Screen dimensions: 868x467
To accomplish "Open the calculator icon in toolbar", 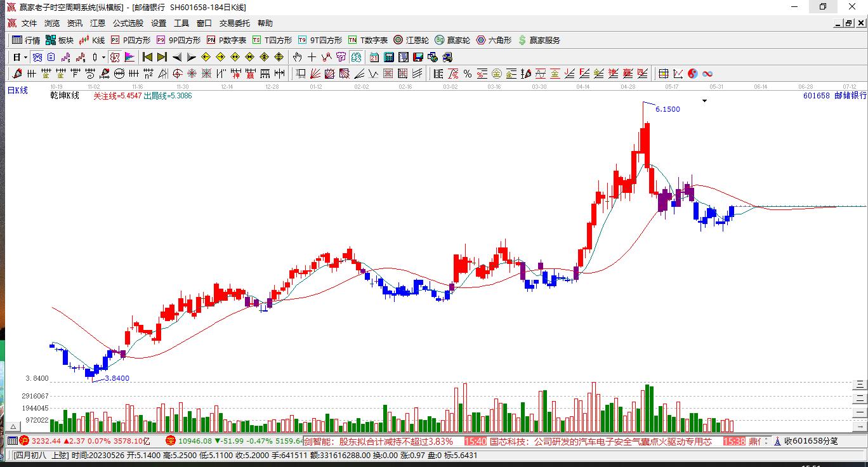I will (388, 57).
